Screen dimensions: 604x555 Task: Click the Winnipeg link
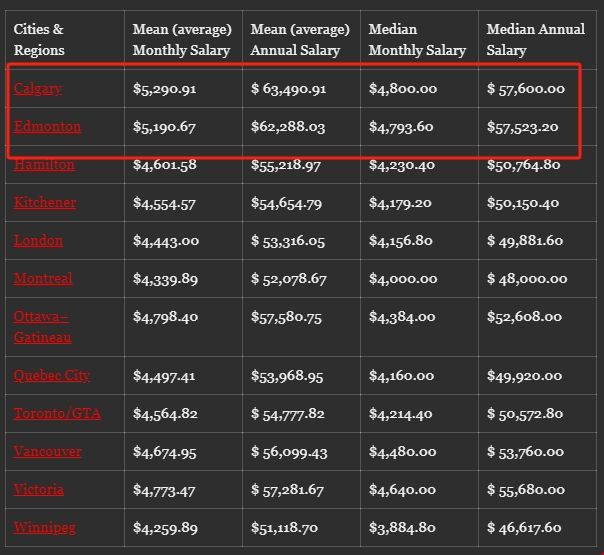coord(45,528)
